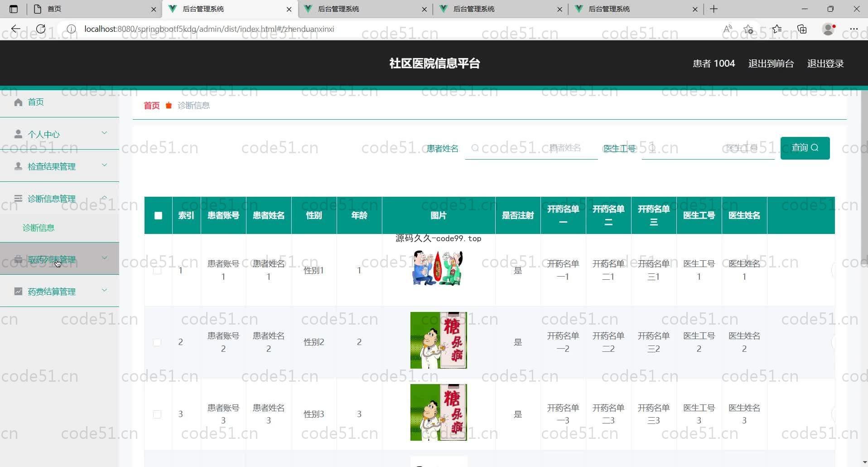This screenshot has height=467, width=868.
Task: Check the checkbox for row 1
Action: click(157, 270)
